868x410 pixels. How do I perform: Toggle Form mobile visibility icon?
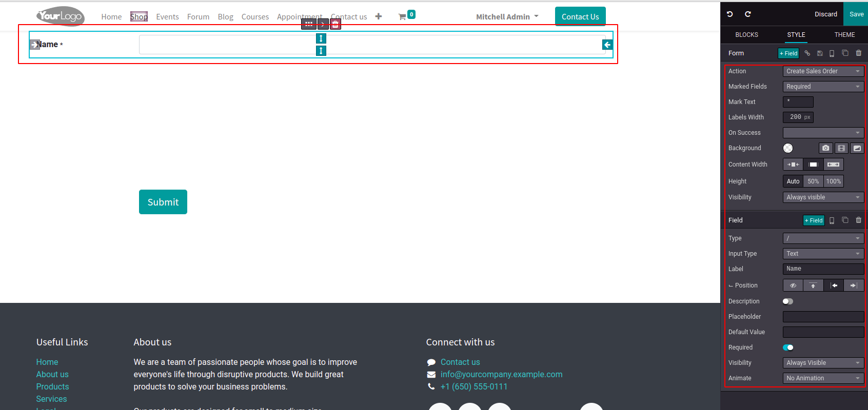click(832, 53)
